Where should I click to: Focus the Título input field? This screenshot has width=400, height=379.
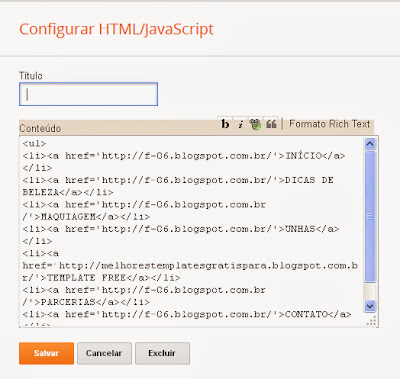[x=88, y=94]
